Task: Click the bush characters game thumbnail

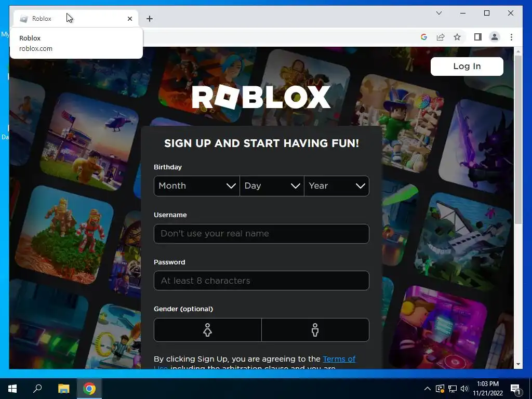Action: pos(64,235)
